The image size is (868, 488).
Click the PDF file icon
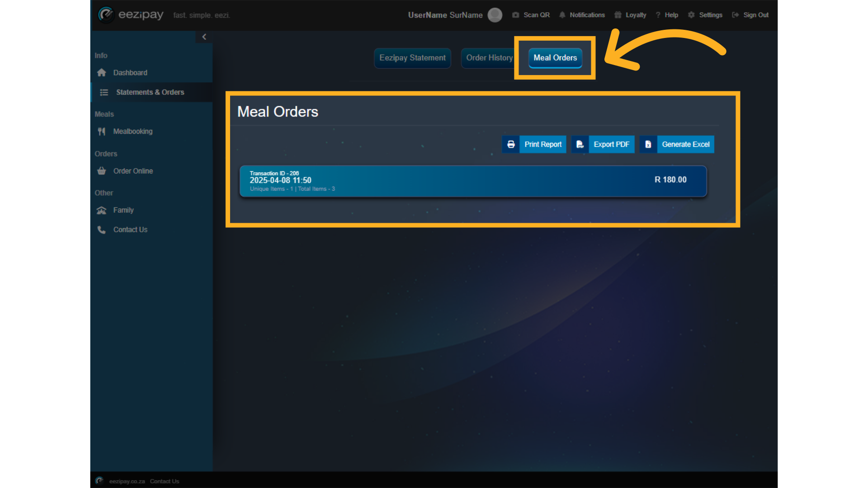click(x=580, y=144)
